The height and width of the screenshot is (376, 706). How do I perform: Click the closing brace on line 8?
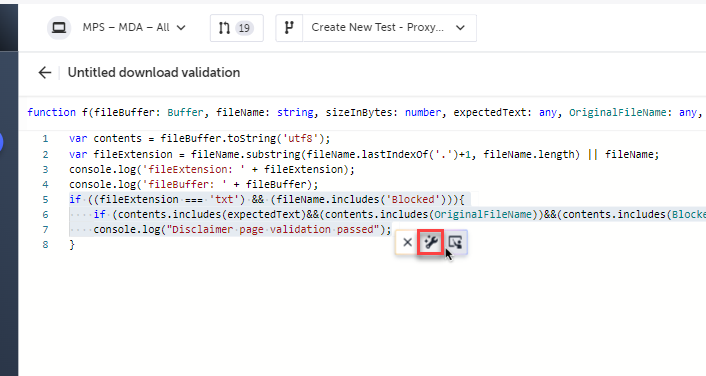[72, 245]
